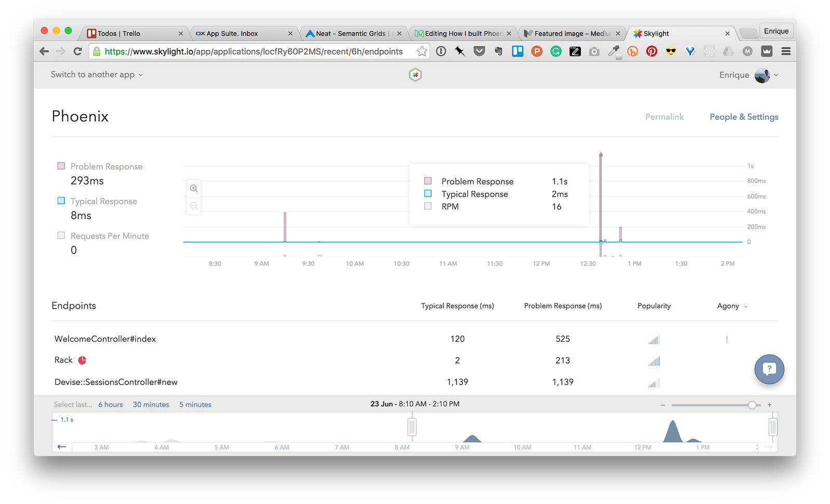Click the agony alert on WelcomeController#index
Viewport: 830px width, 504px height.
click(x=727, y=339)
